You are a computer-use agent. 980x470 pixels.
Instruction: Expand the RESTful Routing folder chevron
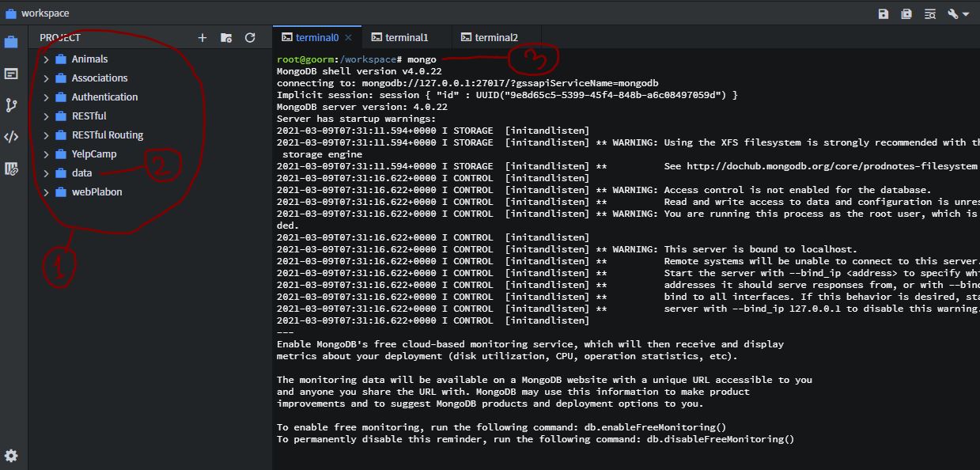click(x=46, y=135)
